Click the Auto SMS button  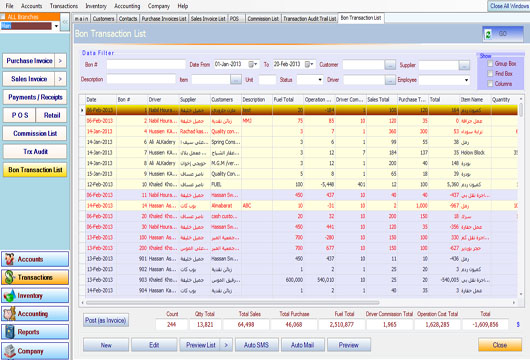(257, 345)
